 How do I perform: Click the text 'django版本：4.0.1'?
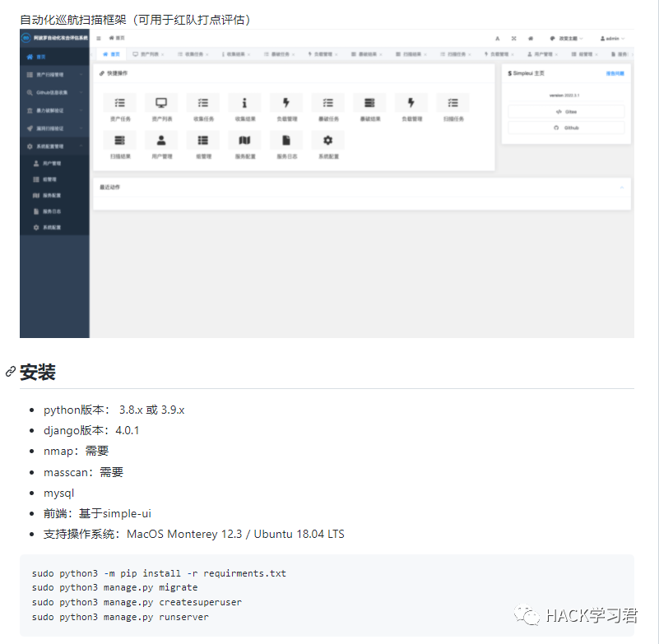[x=91, y=431]
